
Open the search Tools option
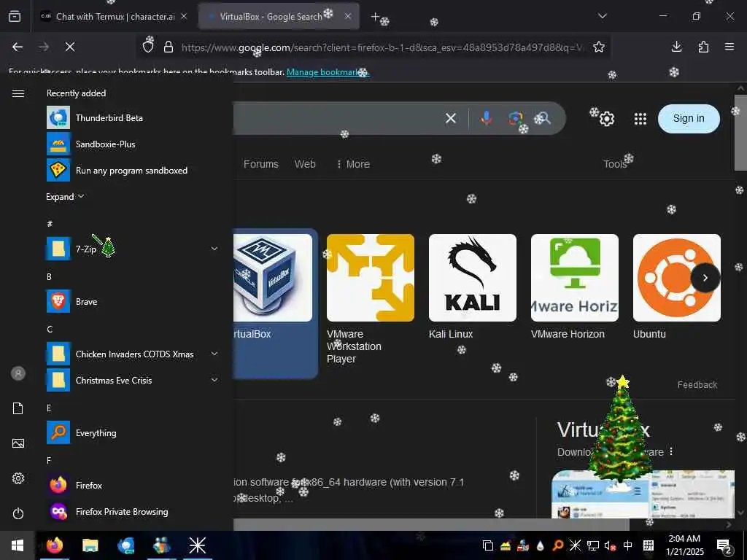point(615,164)
